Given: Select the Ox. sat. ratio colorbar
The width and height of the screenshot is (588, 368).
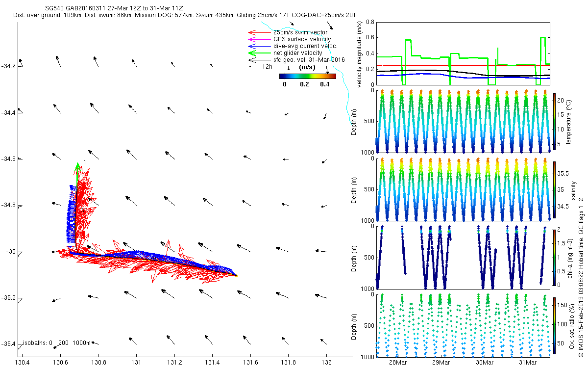Looking at the screenshot, I should 554,326.
